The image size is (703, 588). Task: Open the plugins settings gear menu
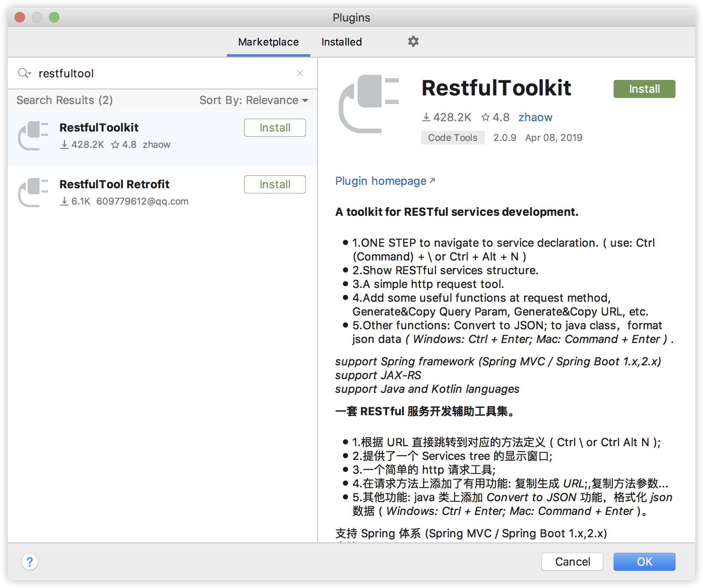413,42
